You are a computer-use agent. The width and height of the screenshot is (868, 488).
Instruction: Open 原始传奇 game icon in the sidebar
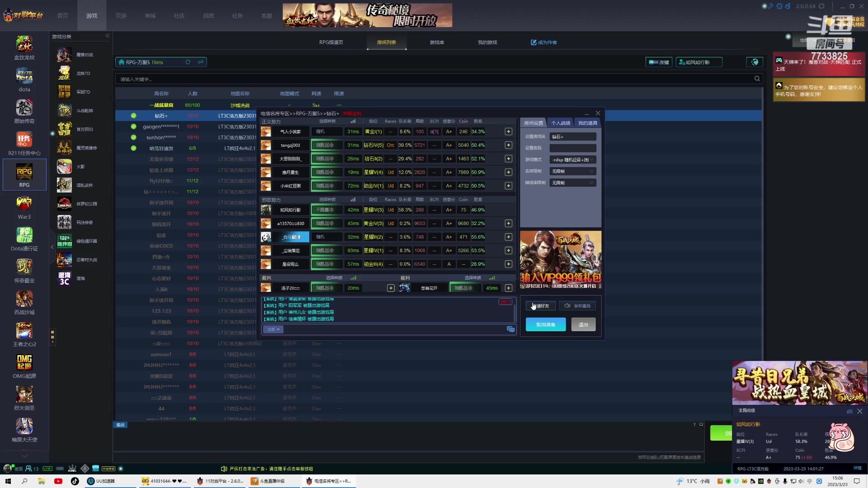tap(24, 112)
